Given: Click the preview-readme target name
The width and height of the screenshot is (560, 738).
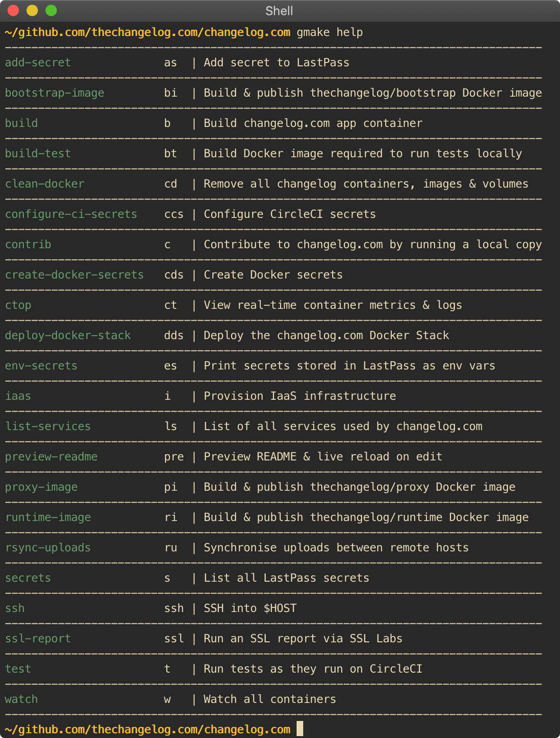Looking at the screenshot, I should pos(51,457).
